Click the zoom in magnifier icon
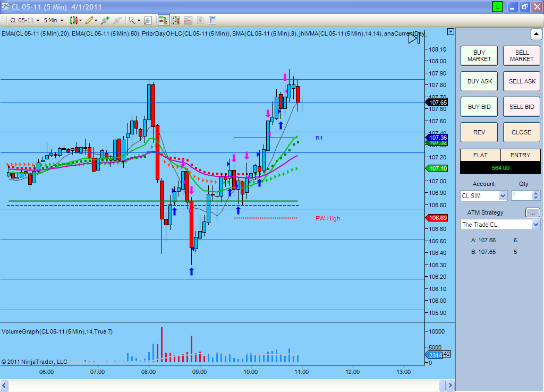Viewport: 544px width, 392px height. click(x=105, y=21)
